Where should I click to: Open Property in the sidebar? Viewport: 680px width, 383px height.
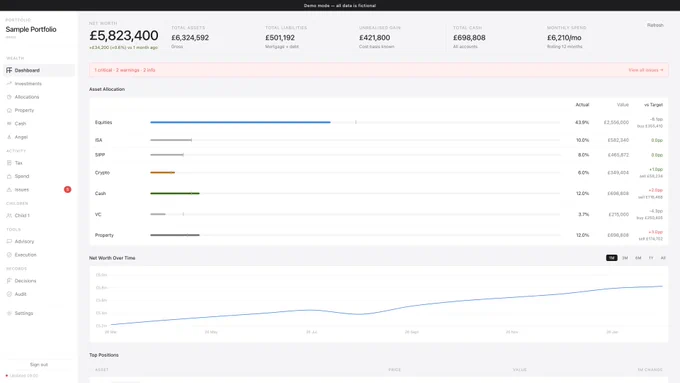tap(39, 110)
